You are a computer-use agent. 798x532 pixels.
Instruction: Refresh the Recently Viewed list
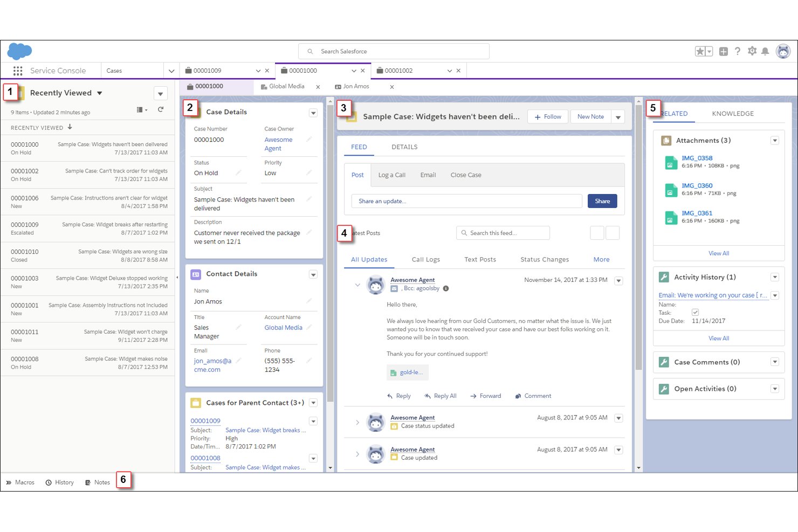161,109
